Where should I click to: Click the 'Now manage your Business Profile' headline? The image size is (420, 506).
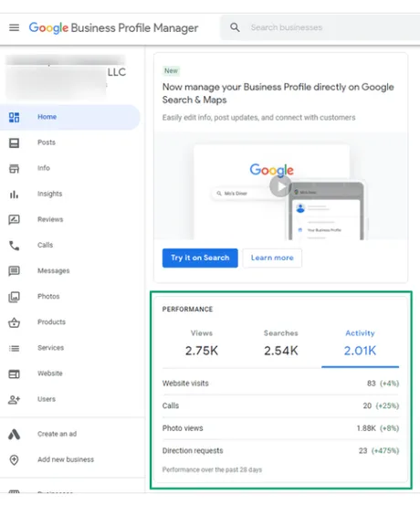tap(278, 93)
